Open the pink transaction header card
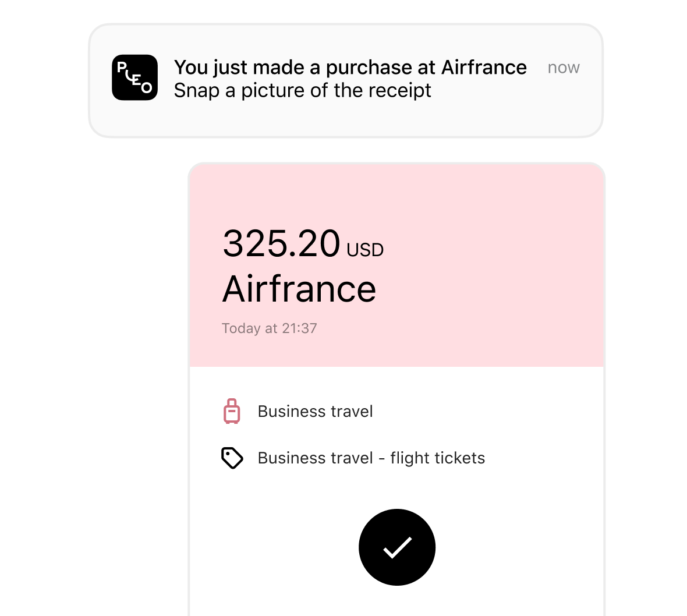 point(396,262)
